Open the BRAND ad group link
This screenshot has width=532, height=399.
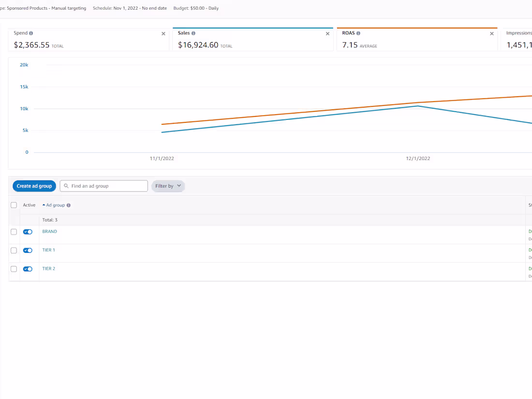49,231
